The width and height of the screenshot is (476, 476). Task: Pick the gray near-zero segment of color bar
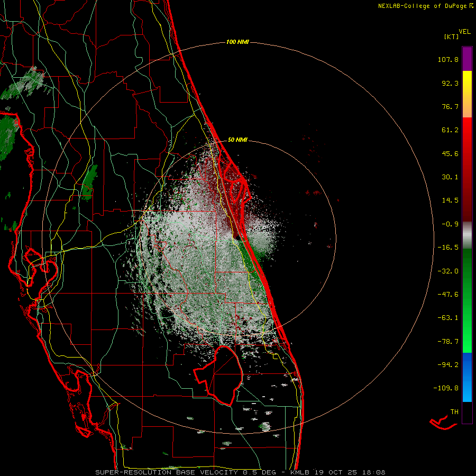(467, 235)
